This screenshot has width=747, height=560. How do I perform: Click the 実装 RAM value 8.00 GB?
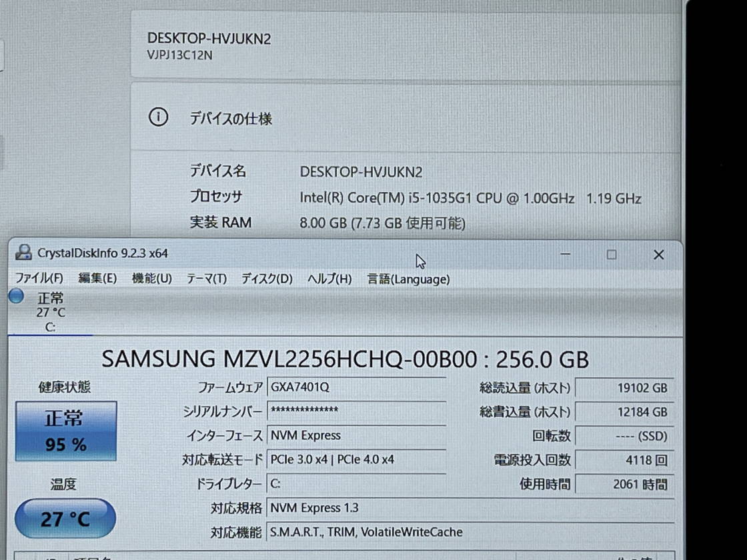pos(383,223)
